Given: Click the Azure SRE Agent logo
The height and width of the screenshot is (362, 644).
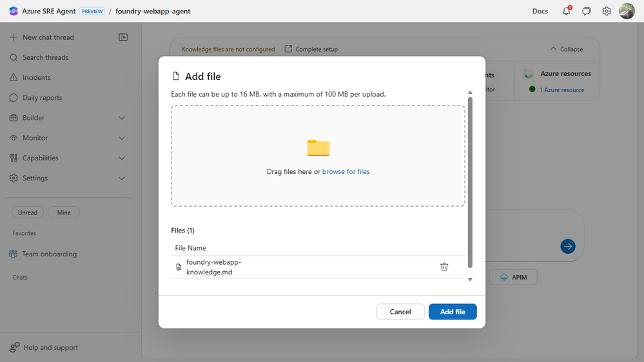Looking at the screenshot, I should click(x=14, y=11).
